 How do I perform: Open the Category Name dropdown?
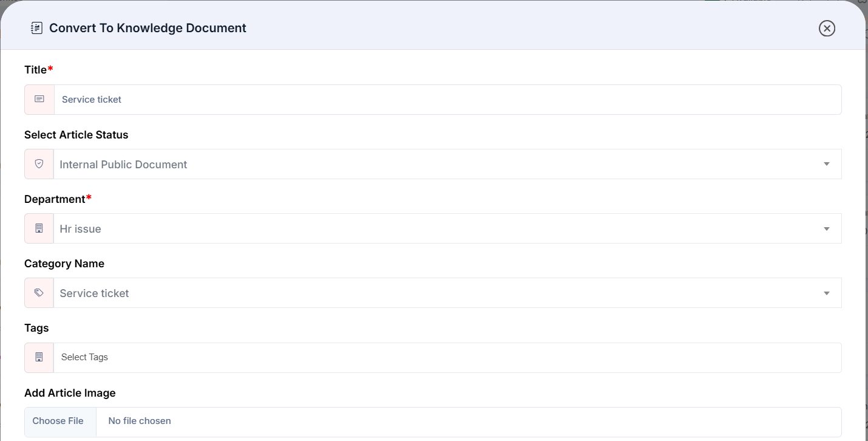point(448,293)
